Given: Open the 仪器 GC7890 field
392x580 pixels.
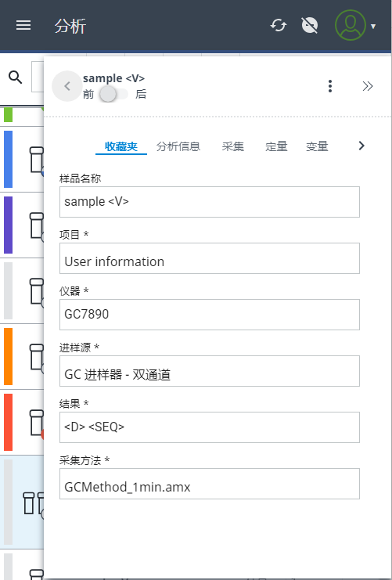Looking at the screenshot, I should tap(210, 315).
